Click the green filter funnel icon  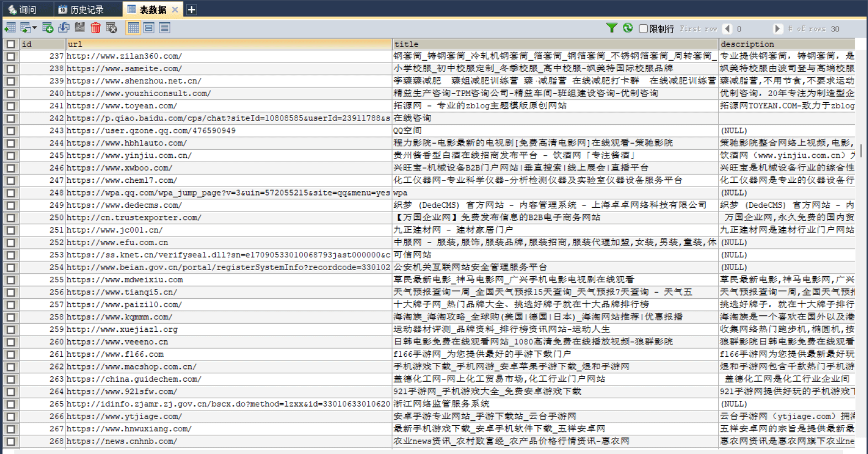[x=611, y=28]
